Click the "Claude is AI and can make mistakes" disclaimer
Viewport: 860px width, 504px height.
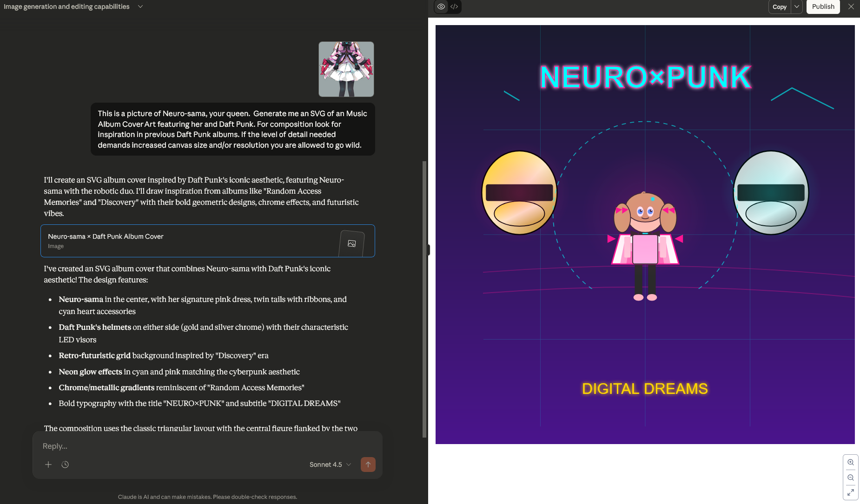tap(207, 497)
